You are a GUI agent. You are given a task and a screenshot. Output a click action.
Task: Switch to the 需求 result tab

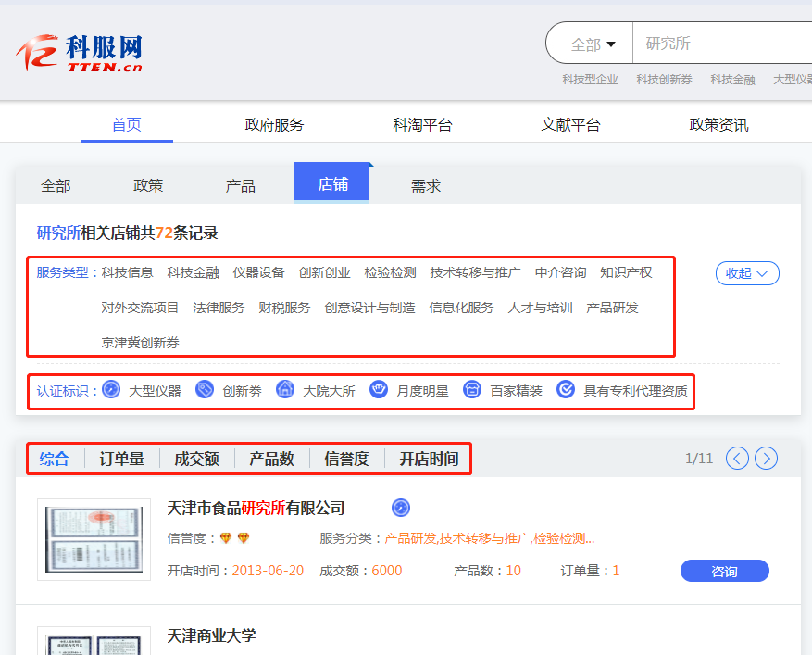point(426,185)
